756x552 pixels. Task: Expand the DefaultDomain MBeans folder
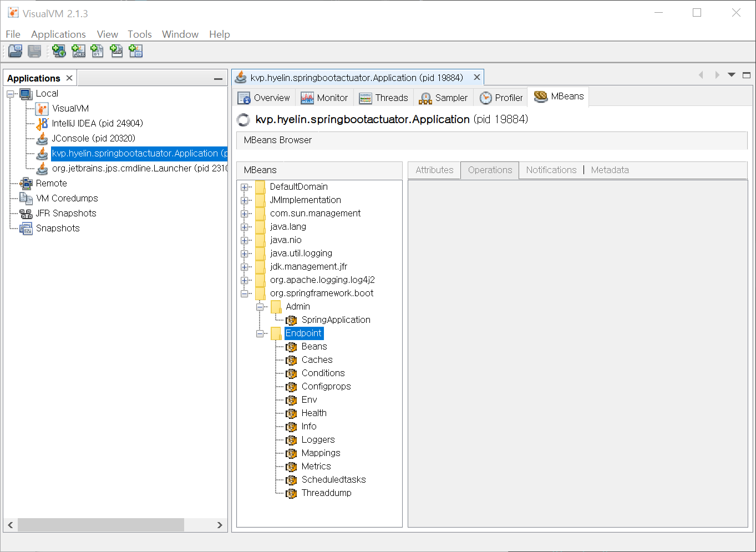point(244,187)
